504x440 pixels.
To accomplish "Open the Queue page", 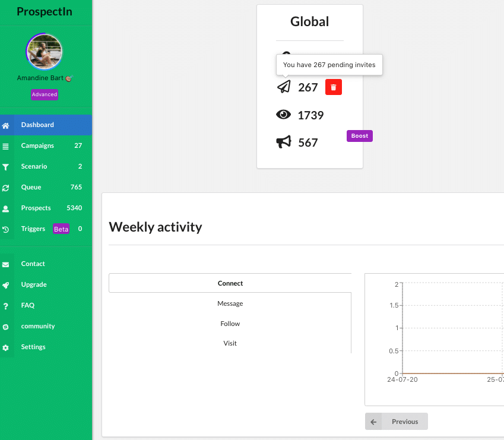I will tap(46, 187).
